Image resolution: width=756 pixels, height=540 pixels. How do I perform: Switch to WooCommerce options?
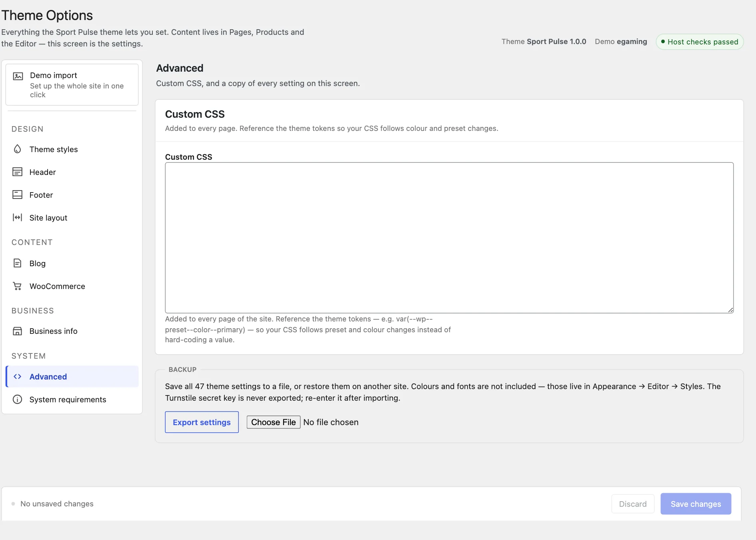click(72, 286)
